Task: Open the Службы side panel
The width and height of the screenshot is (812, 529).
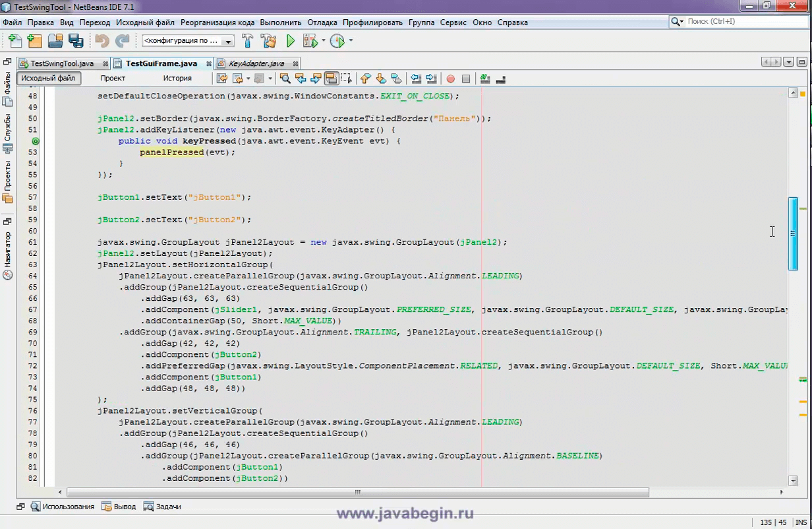Action: tap(7, 134)
